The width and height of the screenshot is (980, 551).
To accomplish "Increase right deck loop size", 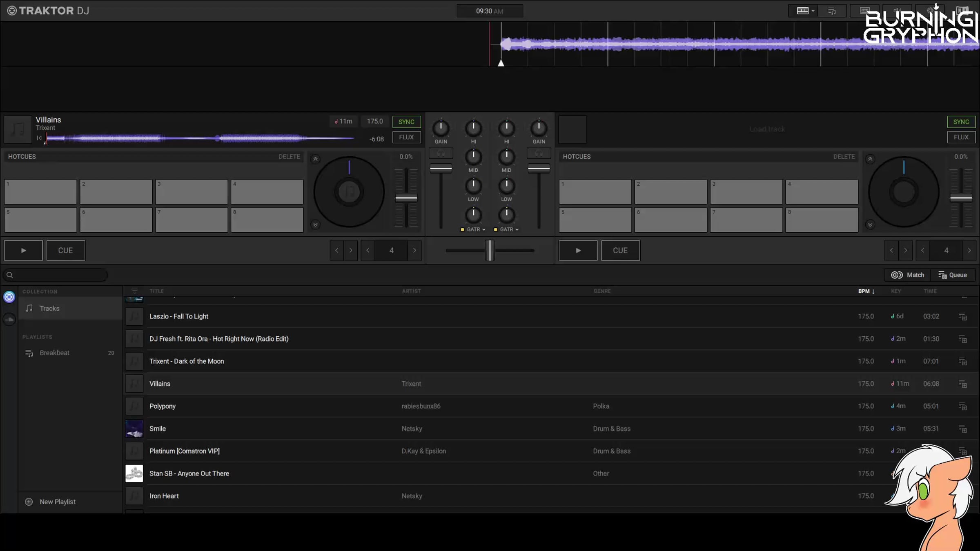I will coord(969,250).
